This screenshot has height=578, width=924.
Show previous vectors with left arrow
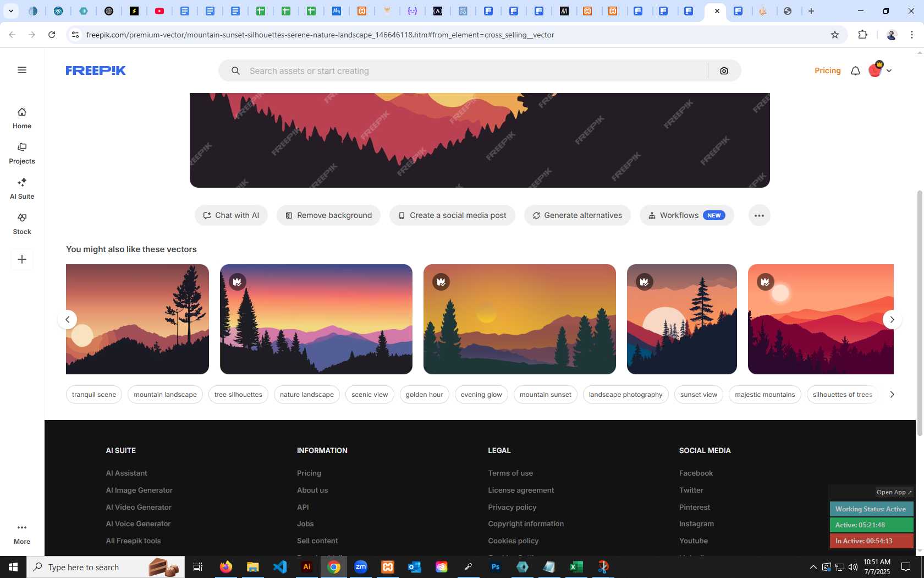pos(67,319)
